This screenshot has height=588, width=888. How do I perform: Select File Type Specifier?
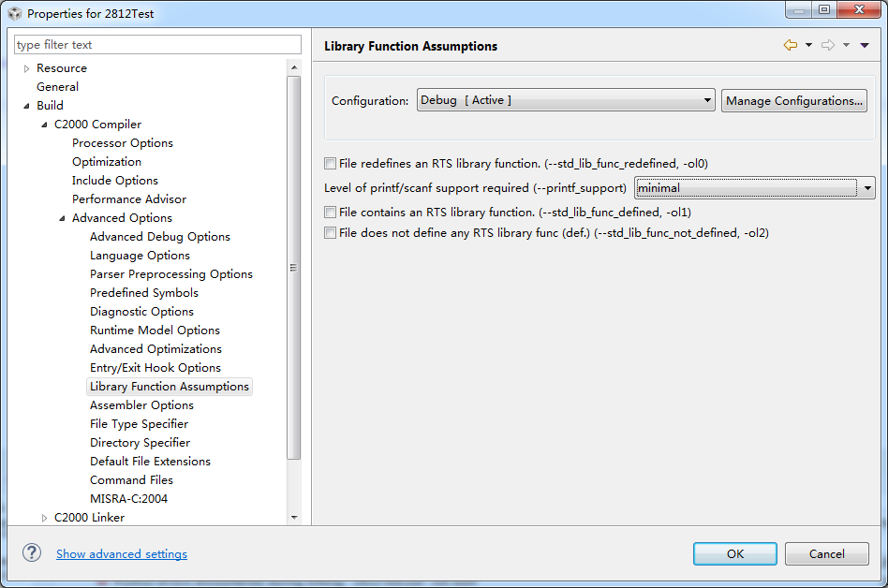(139, 423)
